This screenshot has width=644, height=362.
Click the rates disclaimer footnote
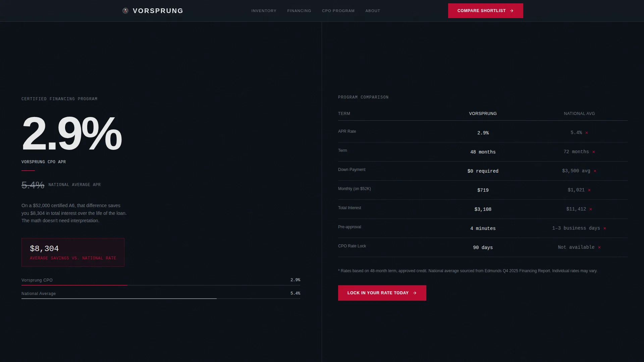coord(468,271)
